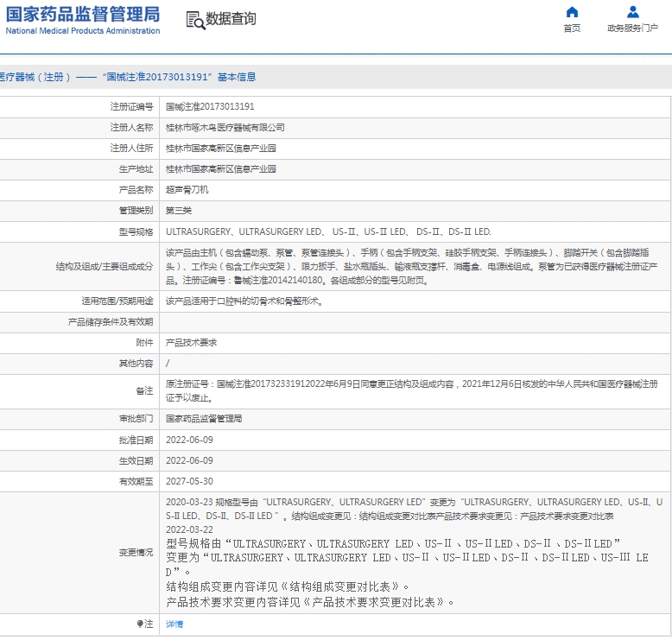Click the 2022-03-22 change date
This screenshot has width=672, height=640.
pyautogui.click(x=189, y=529)
